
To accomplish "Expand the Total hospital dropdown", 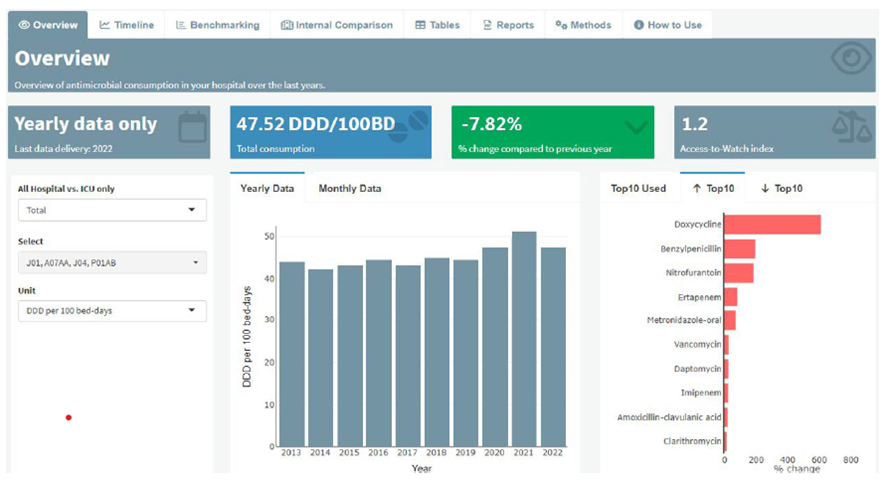I will [x=112, y=210].
